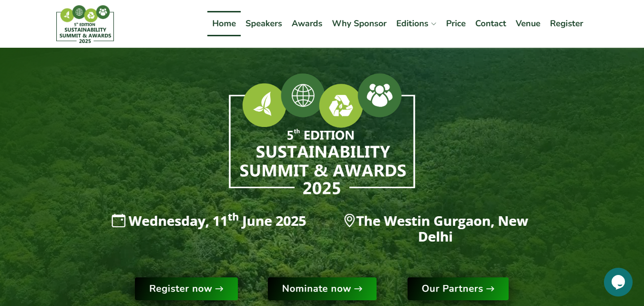Open the Our Partners button
Viewport: 644px width, 306px height.
click(458, 289)
